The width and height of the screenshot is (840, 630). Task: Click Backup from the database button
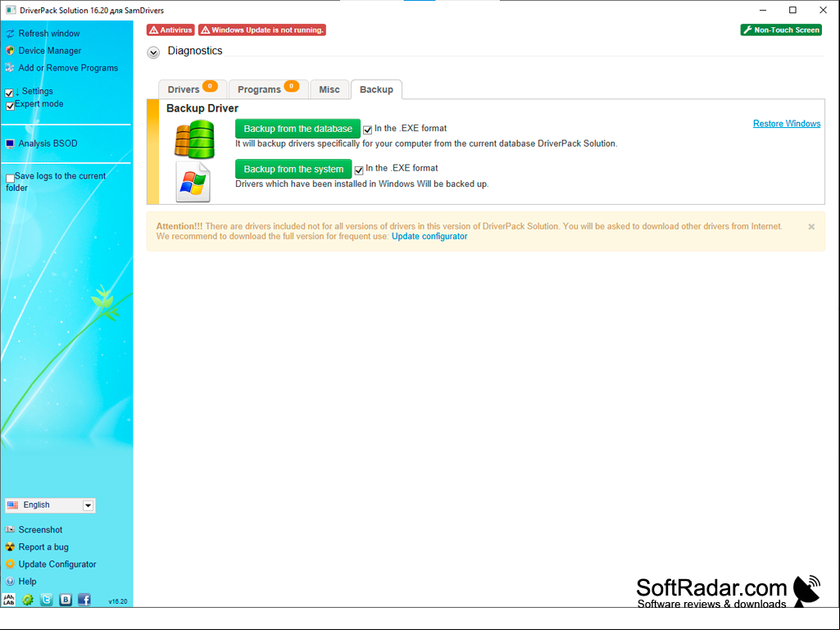(x=297, y=129)
